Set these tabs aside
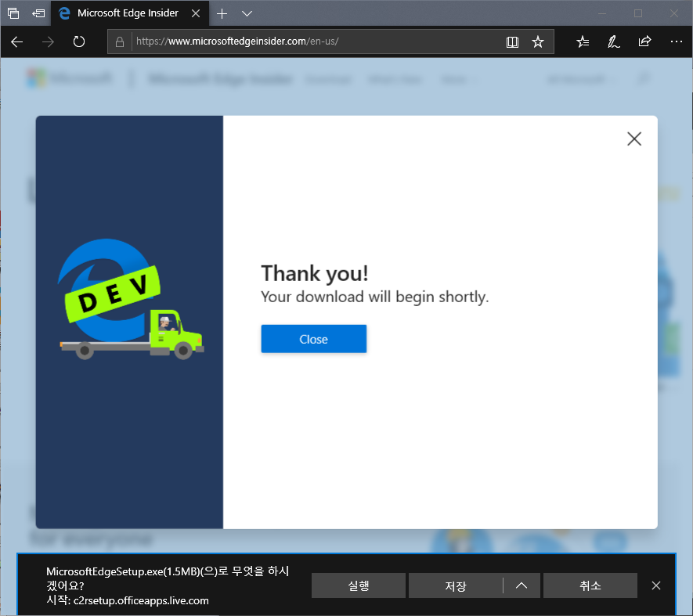The image size is (693, 616). tap(38, 13)
